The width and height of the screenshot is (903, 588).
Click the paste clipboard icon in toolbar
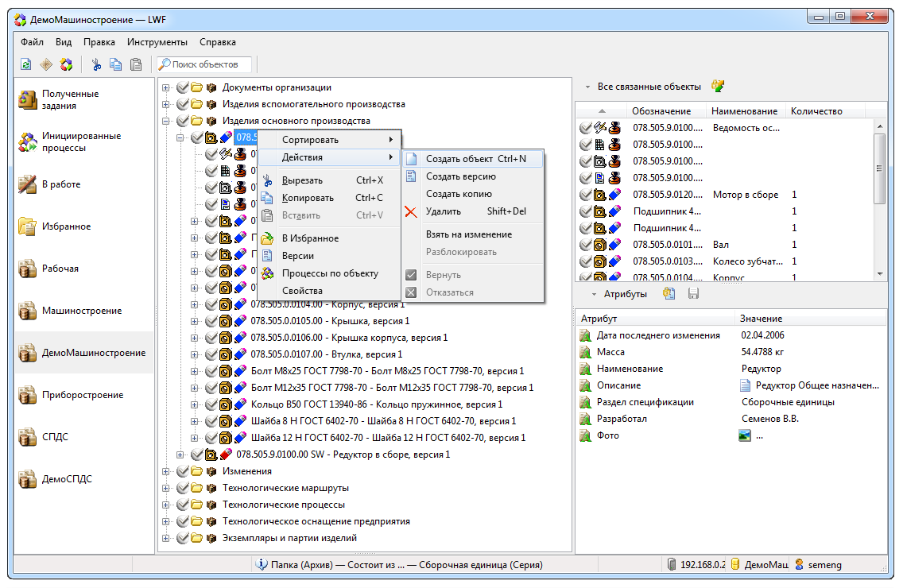(x=136, y=64)
